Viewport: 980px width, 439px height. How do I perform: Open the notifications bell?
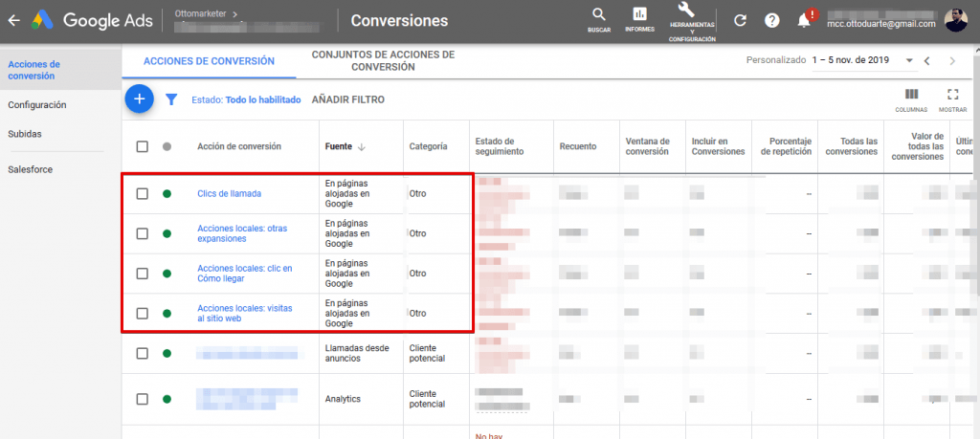804,20
